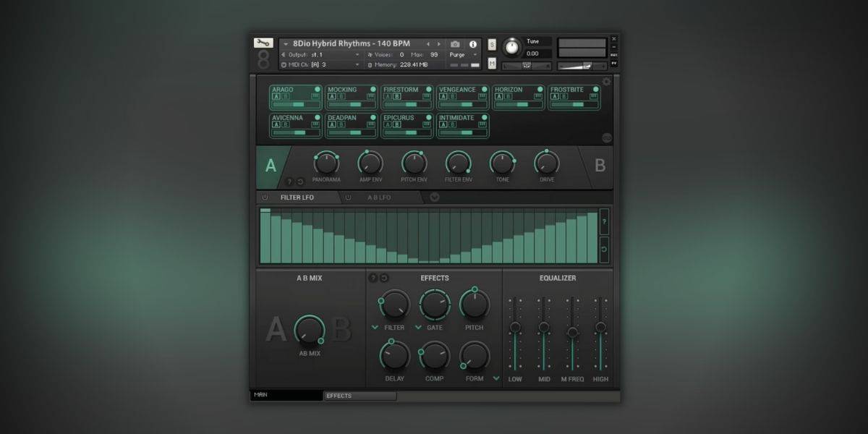Adjust the LOW equalizer slider
The height and width of the screenshot is (434, 868).
(x=515, y=333)
